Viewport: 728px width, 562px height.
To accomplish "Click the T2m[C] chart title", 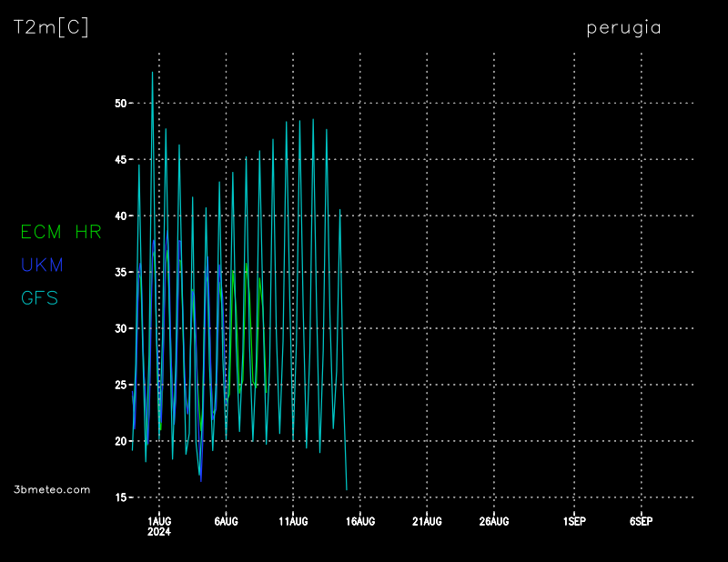I will point(51,28).
